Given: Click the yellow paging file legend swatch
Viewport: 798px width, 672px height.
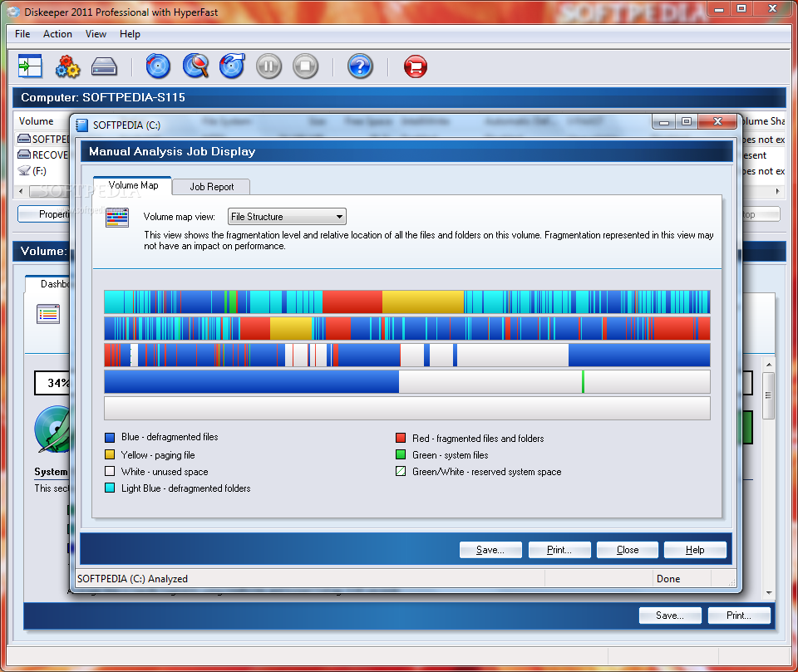Looking at the screenshot, I should click(110, 454).
